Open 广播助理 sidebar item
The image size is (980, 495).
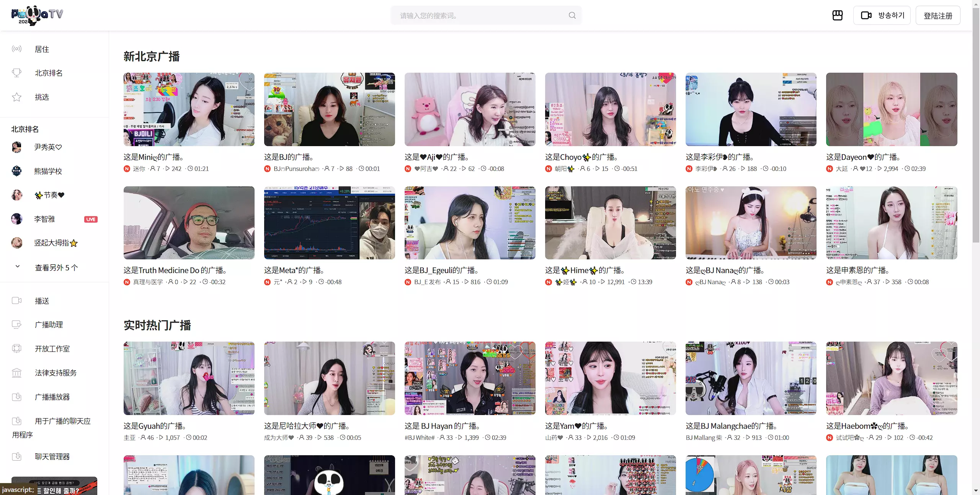point(49,324)
